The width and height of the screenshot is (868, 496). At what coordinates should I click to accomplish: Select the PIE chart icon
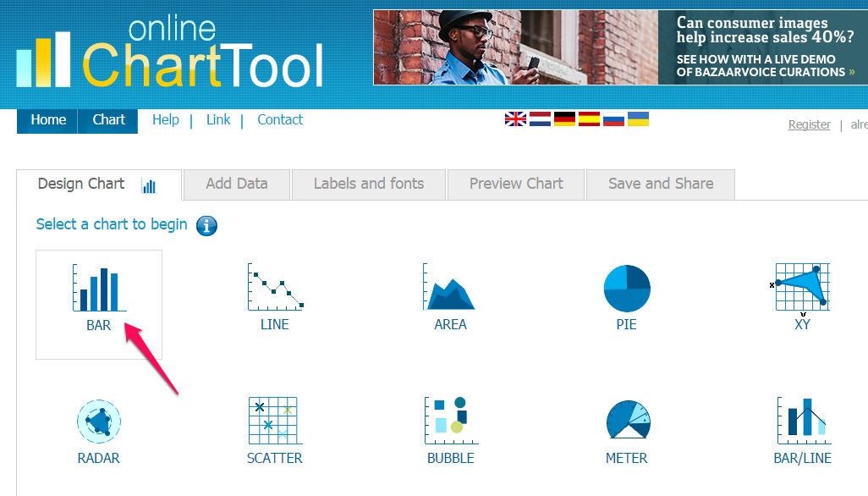627,288
